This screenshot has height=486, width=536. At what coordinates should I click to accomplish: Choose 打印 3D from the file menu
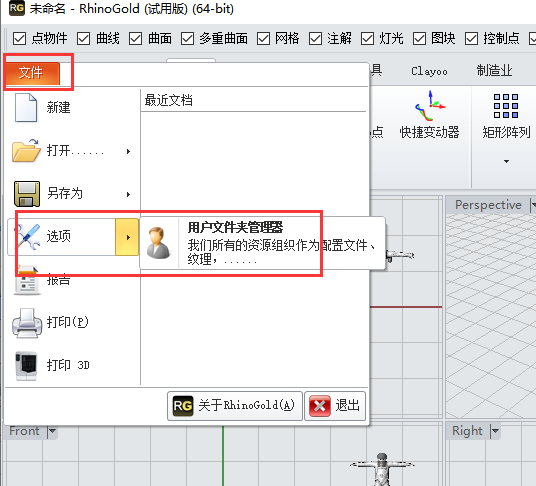[x=72, y=365]
